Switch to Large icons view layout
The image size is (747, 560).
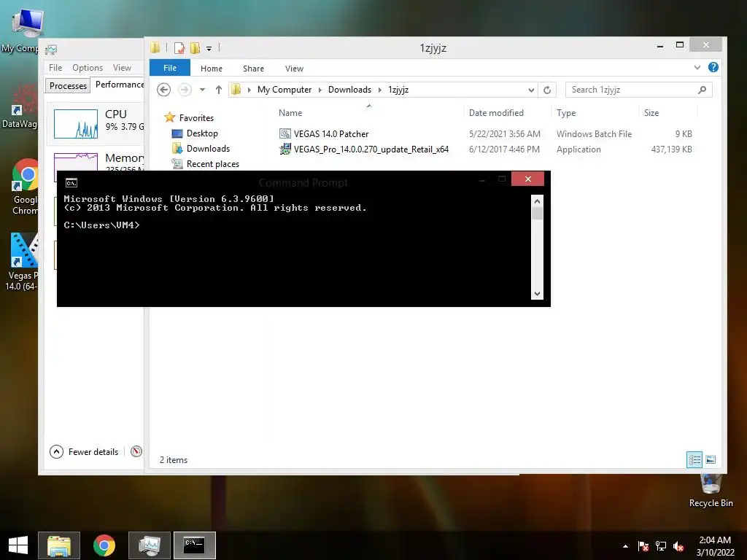[711, 459]
